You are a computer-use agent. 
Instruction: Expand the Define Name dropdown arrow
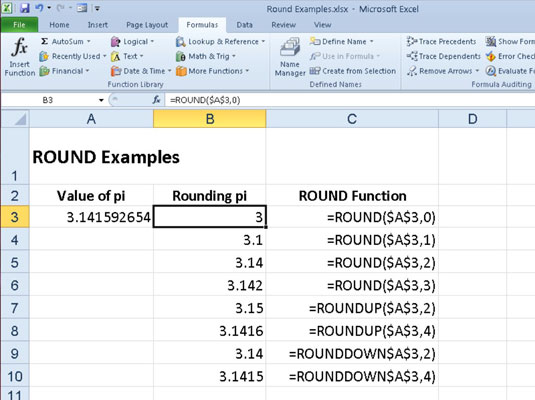(372, 42)
